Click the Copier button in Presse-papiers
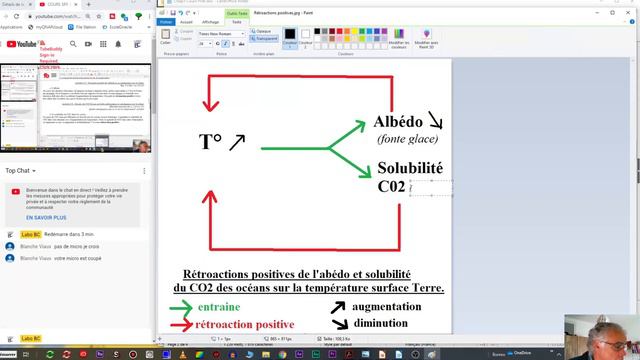640x360 pixels. [183, 39]
